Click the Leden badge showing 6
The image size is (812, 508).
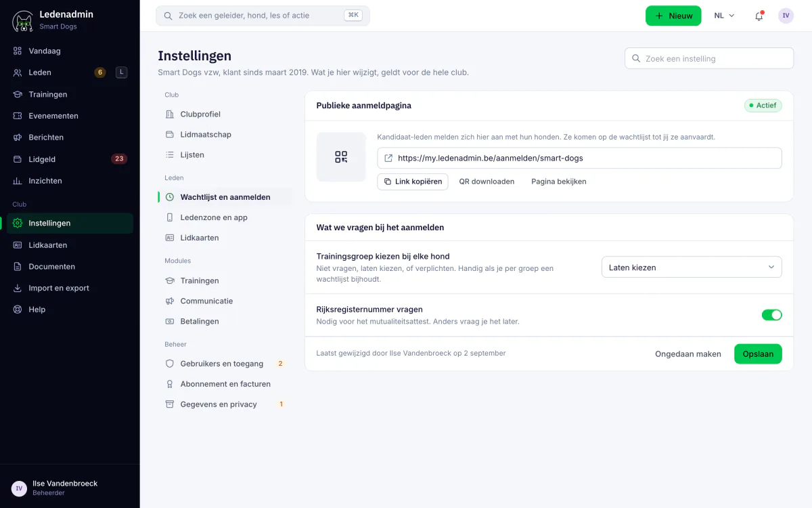(100, 72)
